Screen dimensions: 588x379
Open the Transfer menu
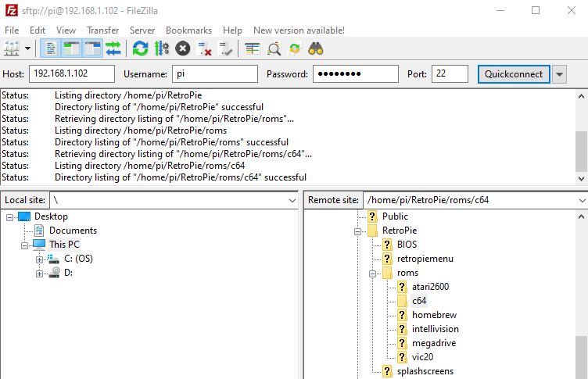click(102, 30)
